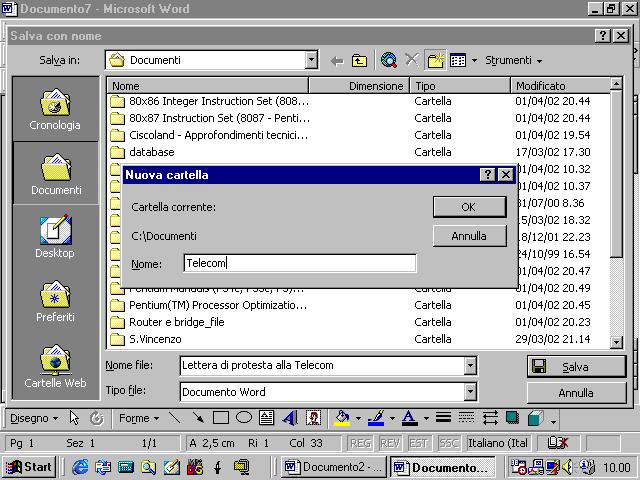Open Line Style thickness options

point(443,418)
